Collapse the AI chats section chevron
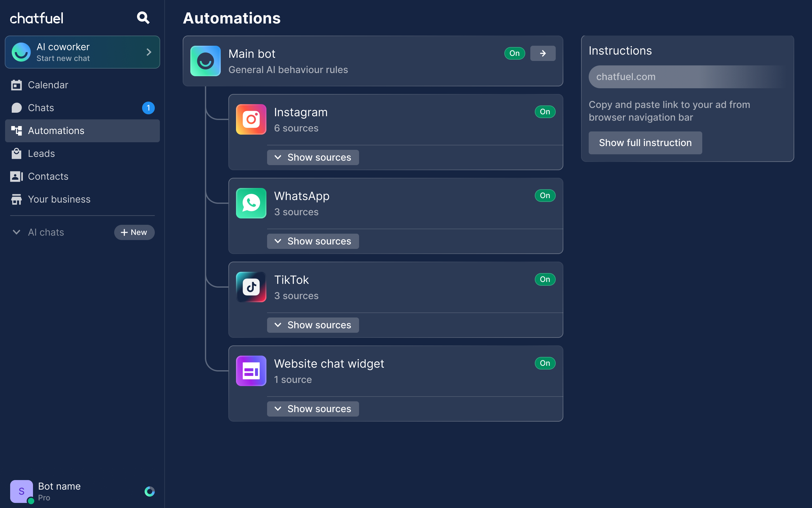This screenshot has height=508, width=812. point(16,232)
